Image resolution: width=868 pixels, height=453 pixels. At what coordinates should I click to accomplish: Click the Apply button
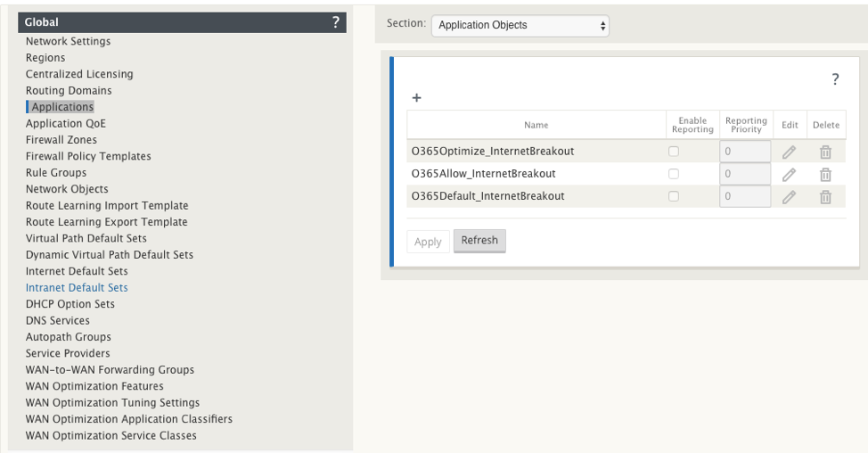428,242
